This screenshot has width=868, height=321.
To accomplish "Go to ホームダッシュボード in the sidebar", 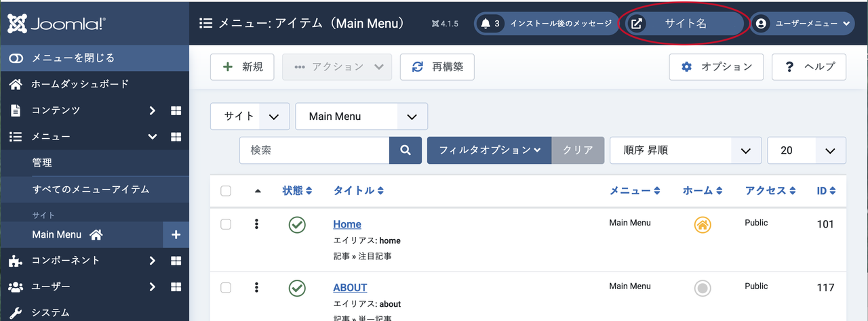I will [x=79, y=85].
